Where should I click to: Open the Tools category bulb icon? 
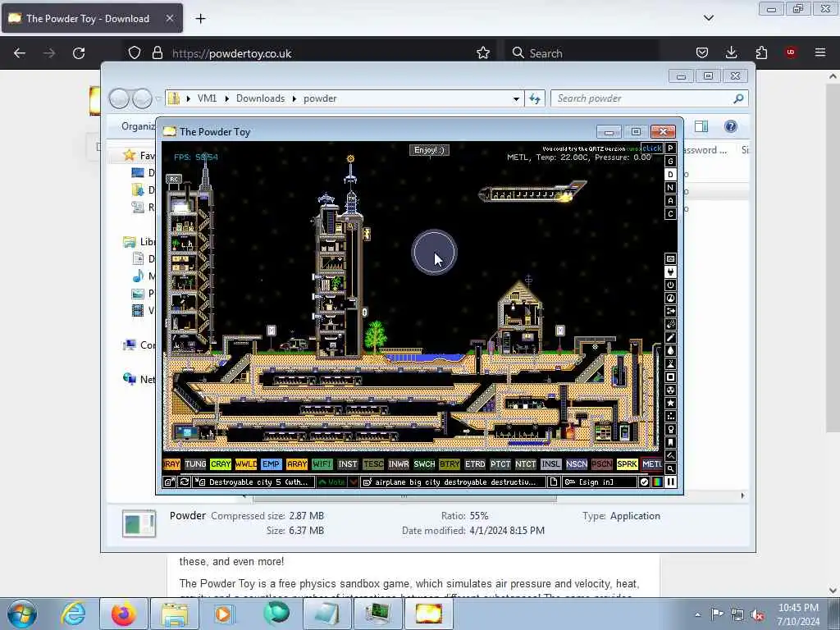point(670,430)
